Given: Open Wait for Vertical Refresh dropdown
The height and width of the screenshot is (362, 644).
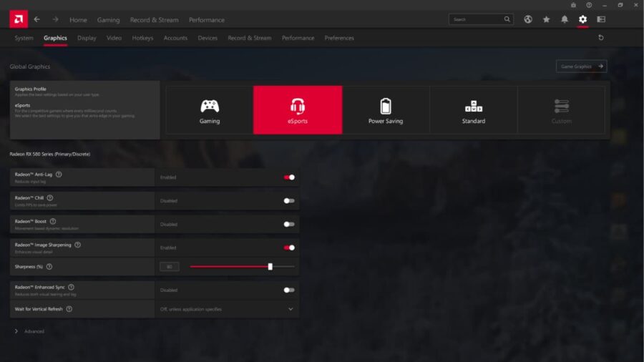Looking at the screenshot, I should pyautogui.click(x=227, y=309).
